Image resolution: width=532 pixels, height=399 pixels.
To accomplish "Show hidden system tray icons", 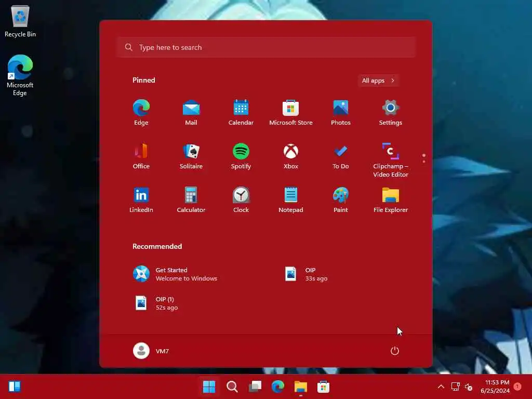I will 441,387.
